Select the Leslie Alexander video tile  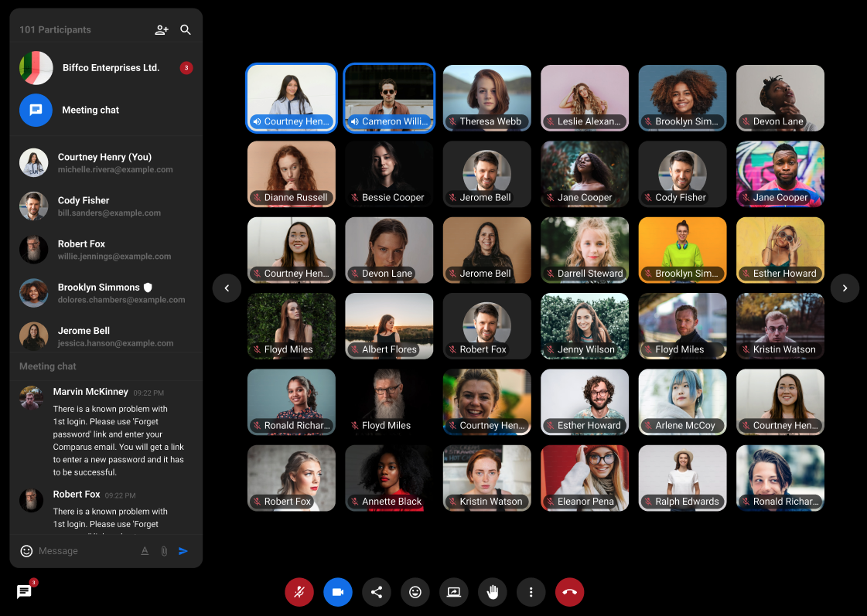click(585, 98)
